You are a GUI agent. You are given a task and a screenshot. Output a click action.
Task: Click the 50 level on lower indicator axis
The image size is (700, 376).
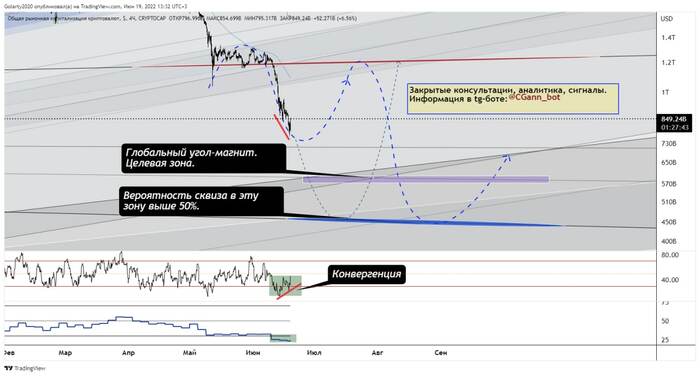click(x=665, y=321)
